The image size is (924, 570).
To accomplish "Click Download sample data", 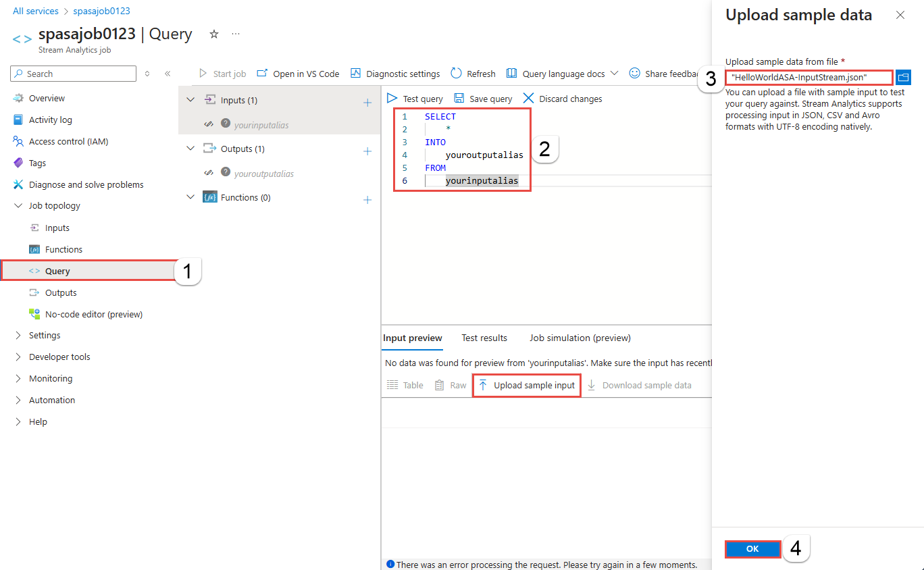I will (x=639, y=385).
